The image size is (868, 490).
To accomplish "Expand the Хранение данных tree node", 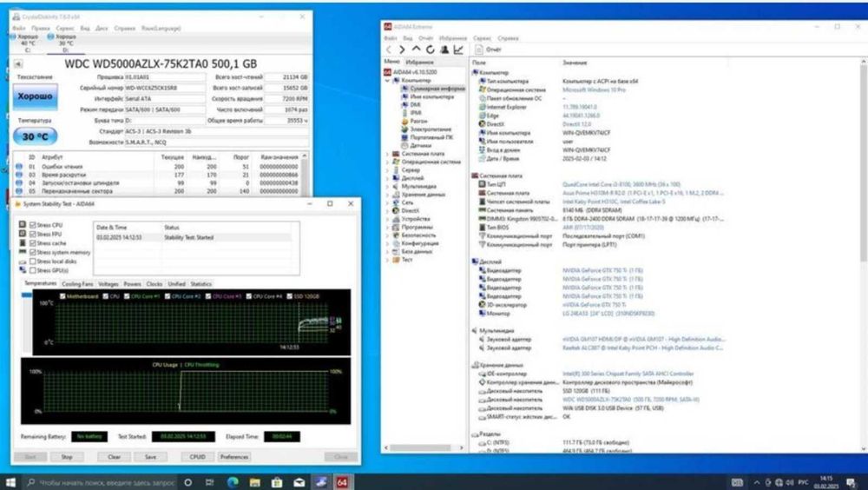I will tap(387, 195).
